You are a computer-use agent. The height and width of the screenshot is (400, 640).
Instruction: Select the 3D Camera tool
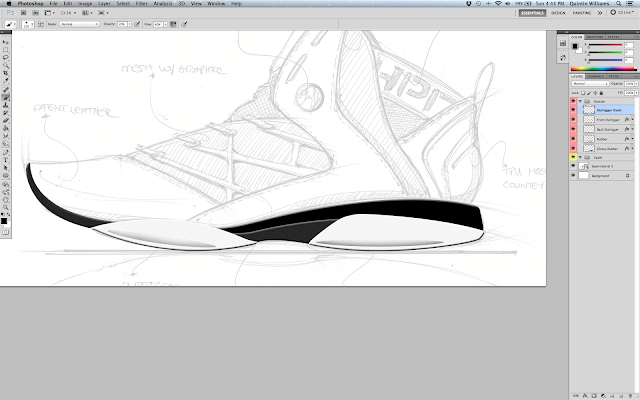tap(6, 192)
